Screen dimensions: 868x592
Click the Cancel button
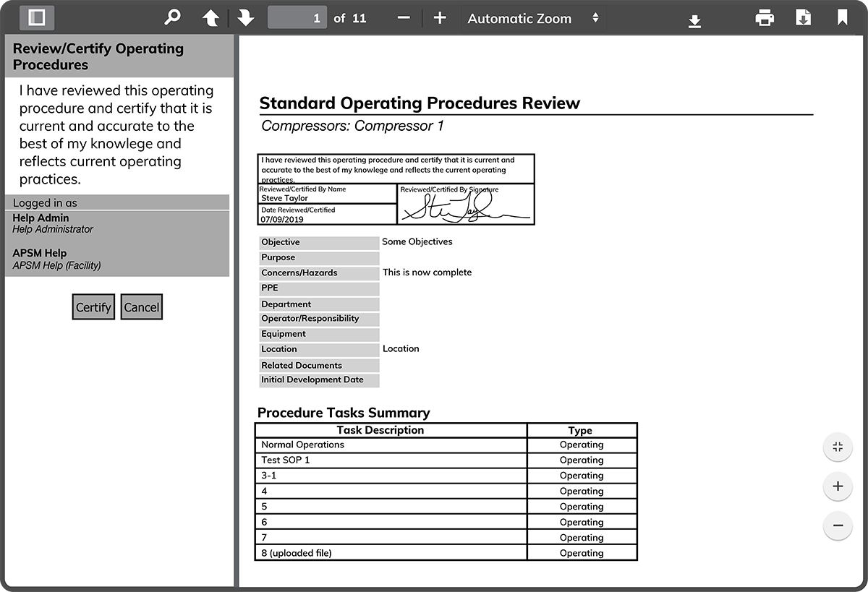(141, 307)
